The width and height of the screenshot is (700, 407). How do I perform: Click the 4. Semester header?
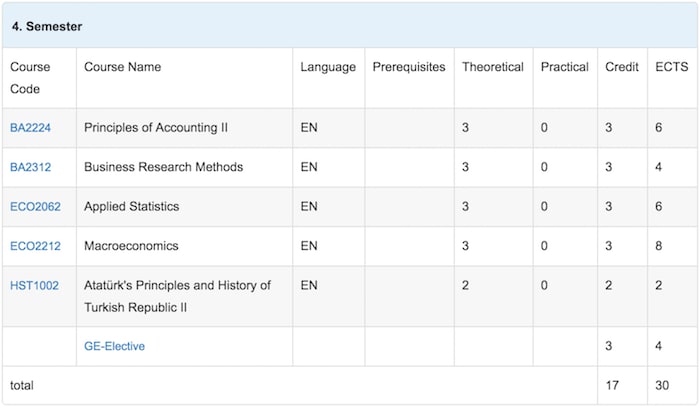47,26
